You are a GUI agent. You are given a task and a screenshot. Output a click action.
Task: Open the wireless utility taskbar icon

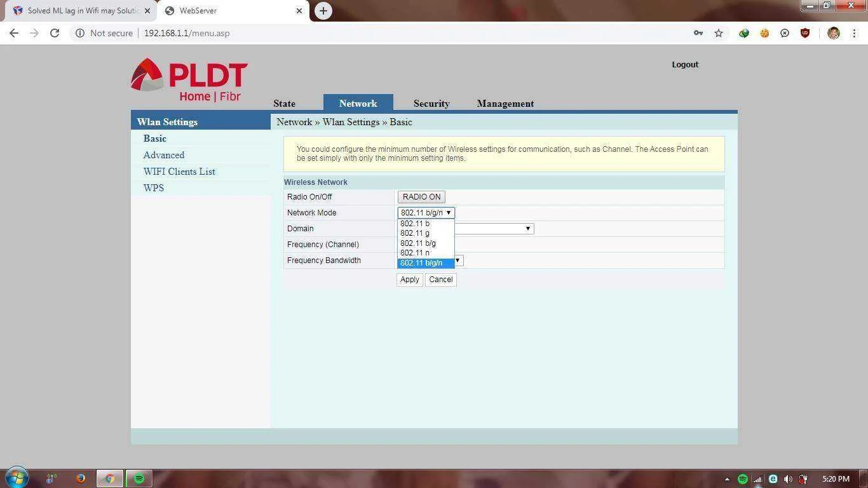(51, 478)
